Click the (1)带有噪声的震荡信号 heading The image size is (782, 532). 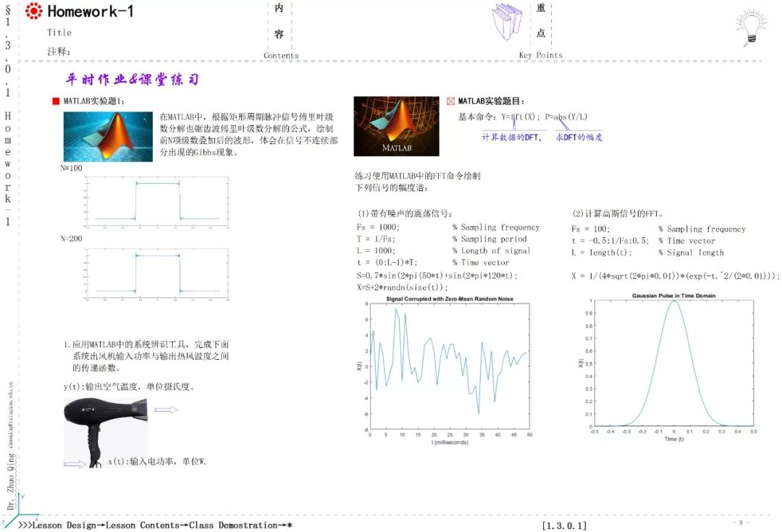[x=405, y=214]
